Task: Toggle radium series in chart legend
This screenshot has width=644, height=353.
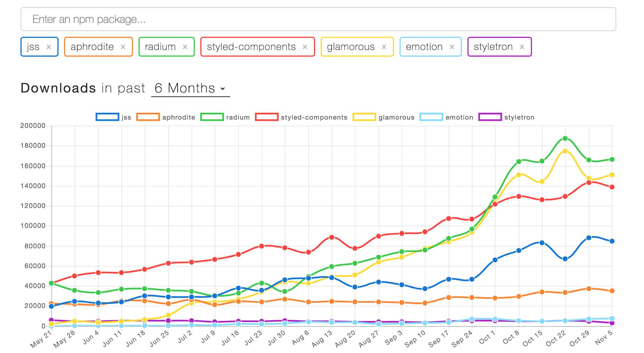Action: tap(225, 117)
